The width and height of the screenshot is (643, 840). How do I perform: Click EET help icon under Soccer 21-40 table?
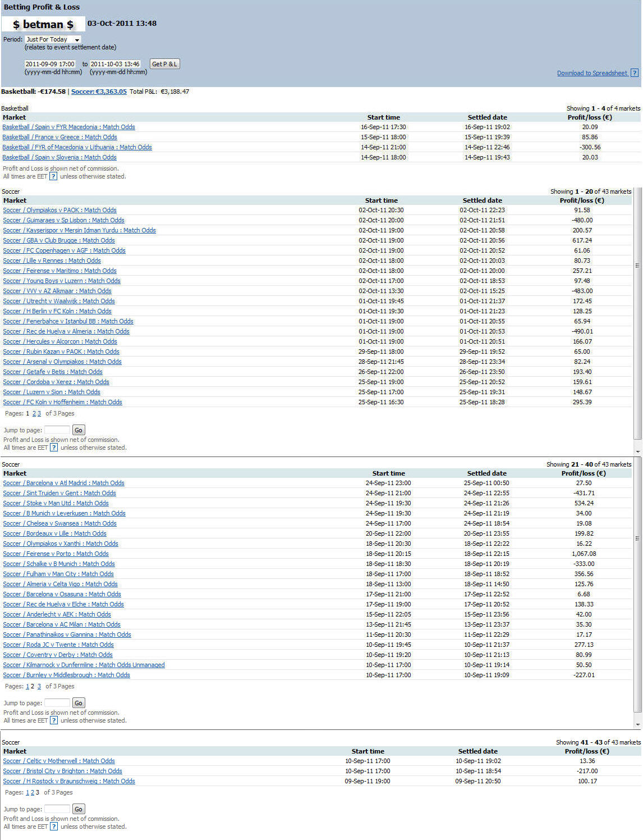54,720
